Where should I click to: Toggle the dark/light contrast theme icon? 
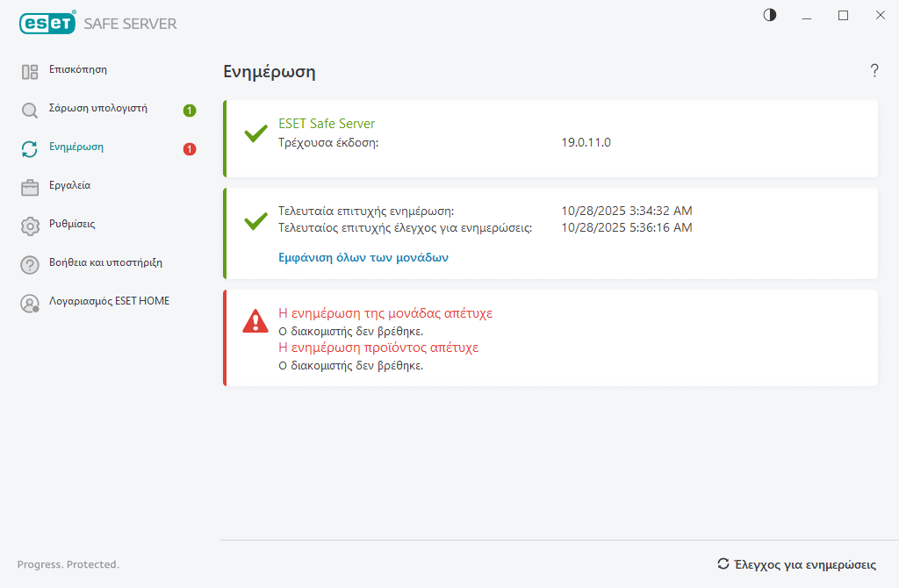770,15
